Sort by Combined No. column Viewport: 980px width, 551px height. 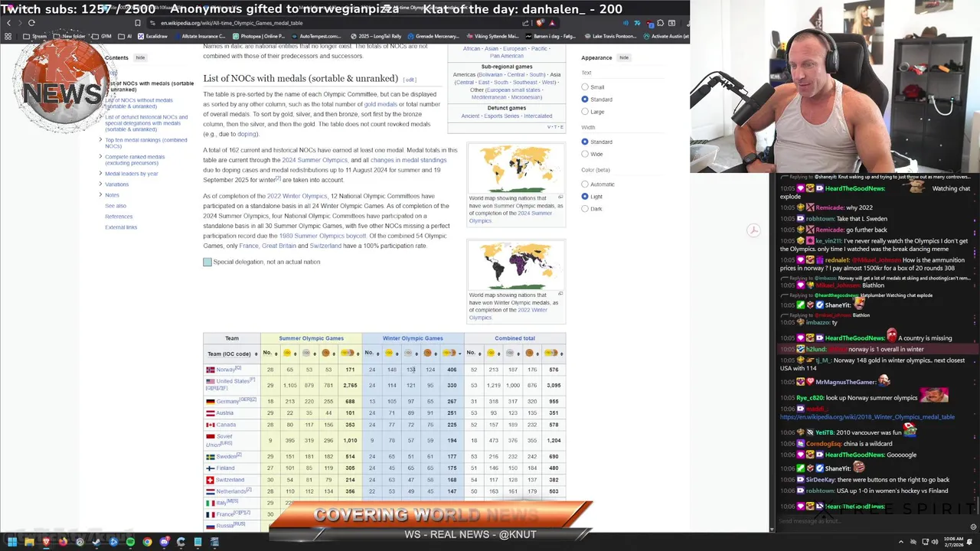point(473,353)
